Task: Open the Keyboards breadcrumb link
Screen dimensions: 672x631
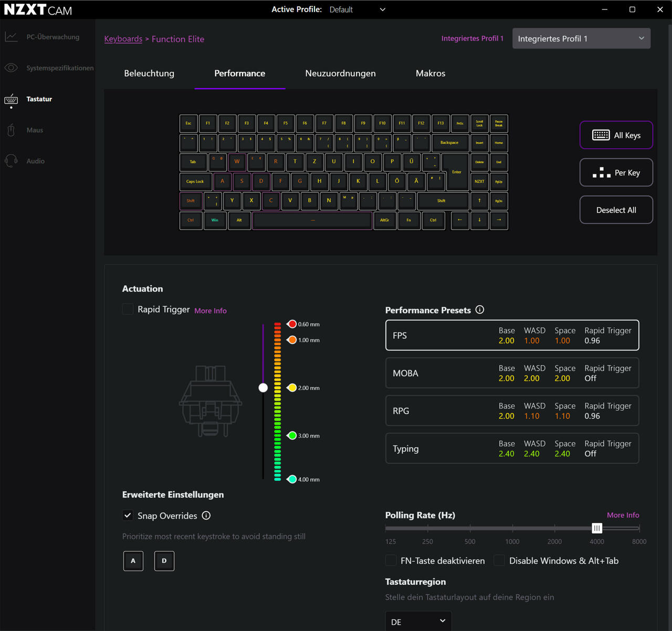Action: pyautogui.click(x=123, y=39)
